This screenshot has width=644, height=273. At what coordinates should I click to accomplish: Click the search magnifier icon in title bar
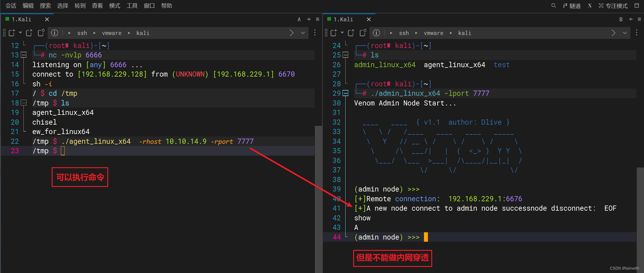[553, 5]
